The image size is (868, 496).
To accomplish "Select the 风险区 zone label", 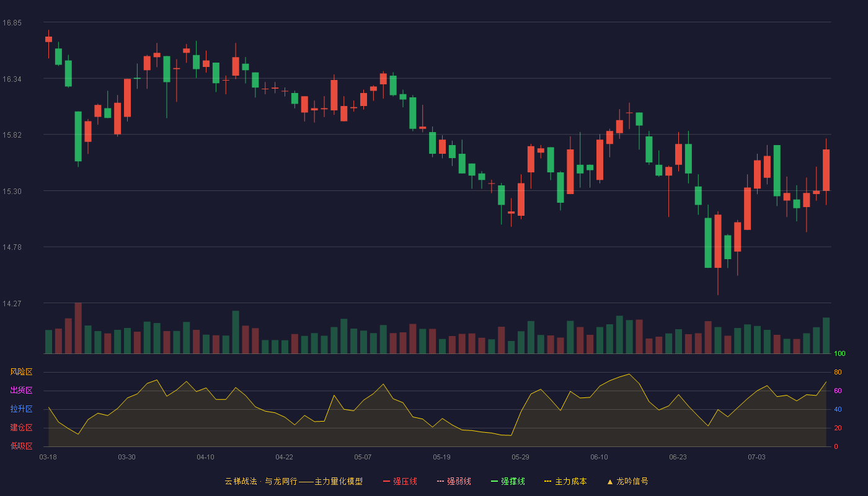I will tap(21, 372).
